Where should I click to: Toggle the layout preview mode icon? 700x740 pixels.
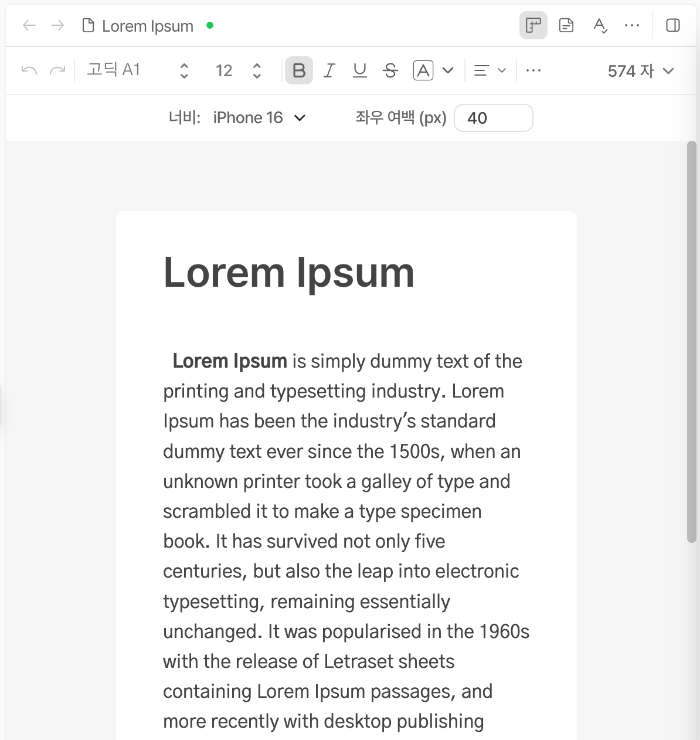(533, 25)
